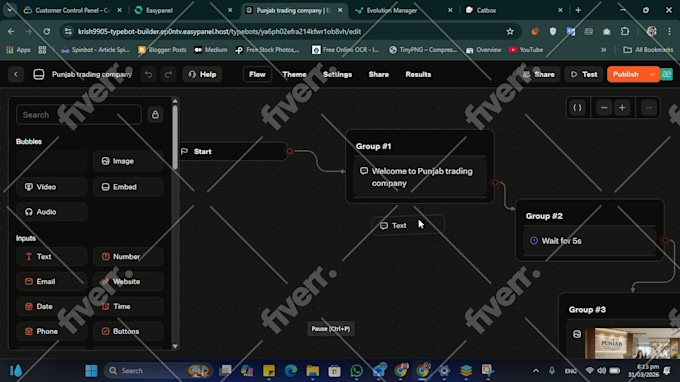This screenshot has width=680, height=382.
Task: Open a new browser tab
Action: (578, 10)
